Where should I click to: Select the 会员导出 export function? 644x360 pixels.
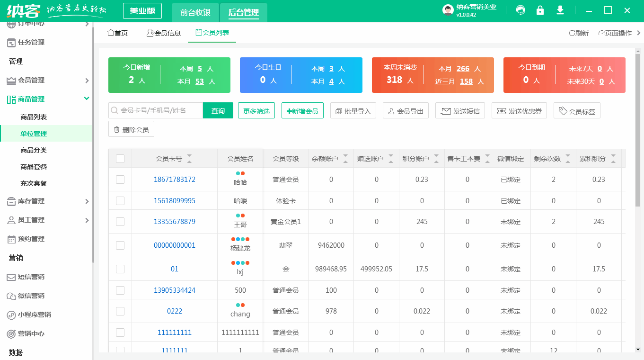pyautogui.click(x=406, y=110)
